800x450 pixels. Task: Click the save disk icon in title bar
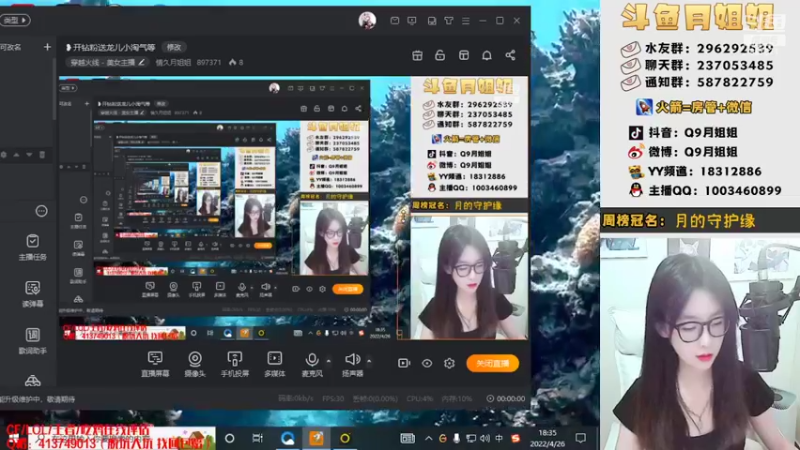pos(432,20)
